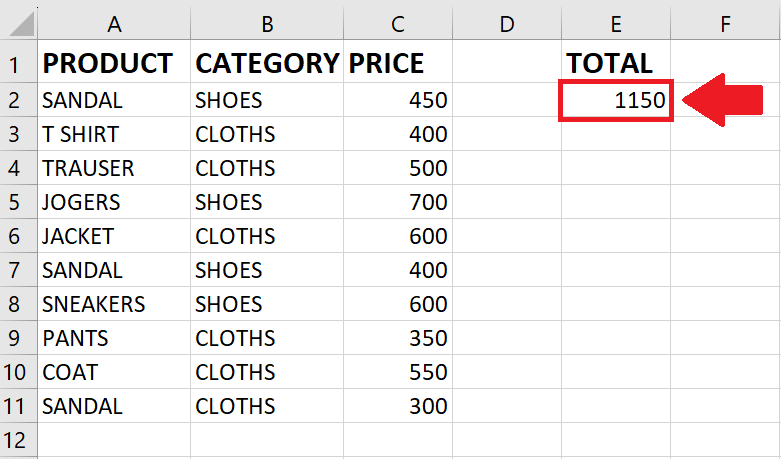Click the CATEGORY header cell
781x459 pixels.
[267, 62]
